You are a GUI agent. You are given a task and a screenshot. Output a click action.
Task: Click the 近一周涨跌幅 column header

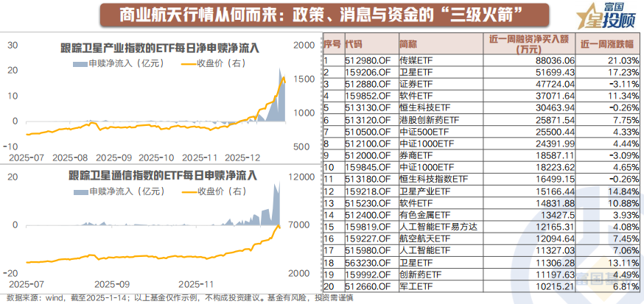point(608,44)
